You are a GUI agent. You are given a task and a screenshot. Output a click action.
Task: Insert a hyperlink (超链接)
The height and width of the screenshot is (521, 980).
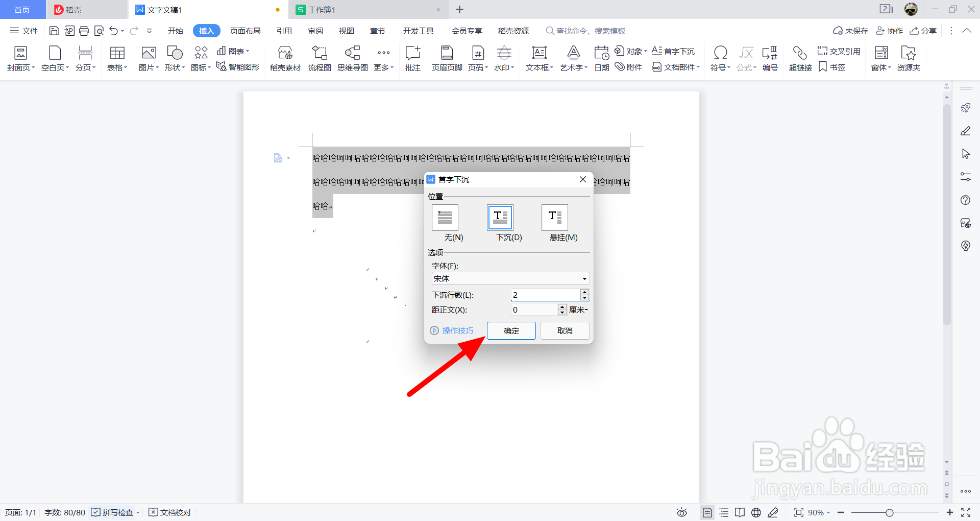[x=800, y=59]
